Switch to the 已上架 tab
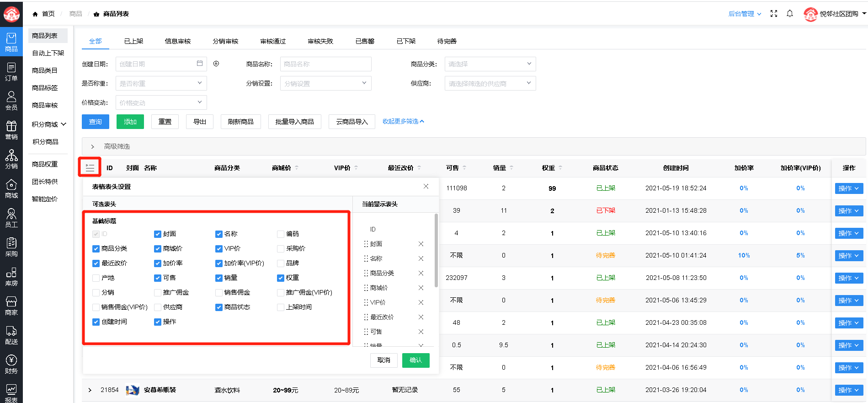 [133, 41]
